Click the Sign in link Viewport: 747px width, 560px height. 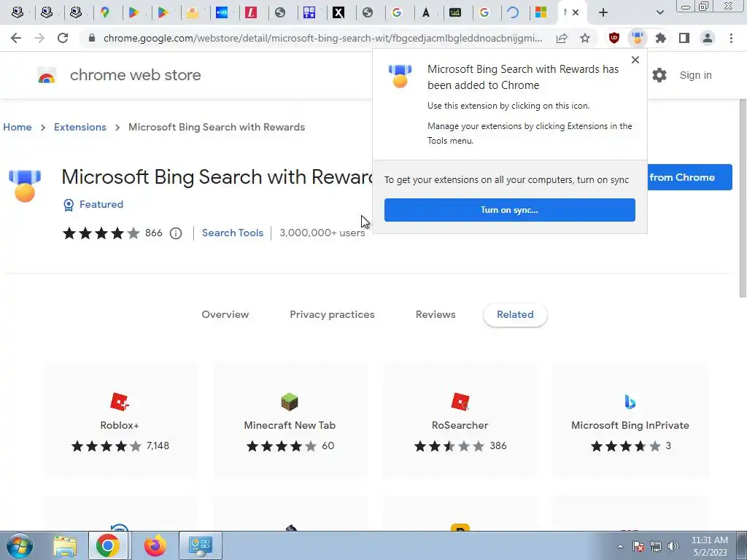[695, 75]
